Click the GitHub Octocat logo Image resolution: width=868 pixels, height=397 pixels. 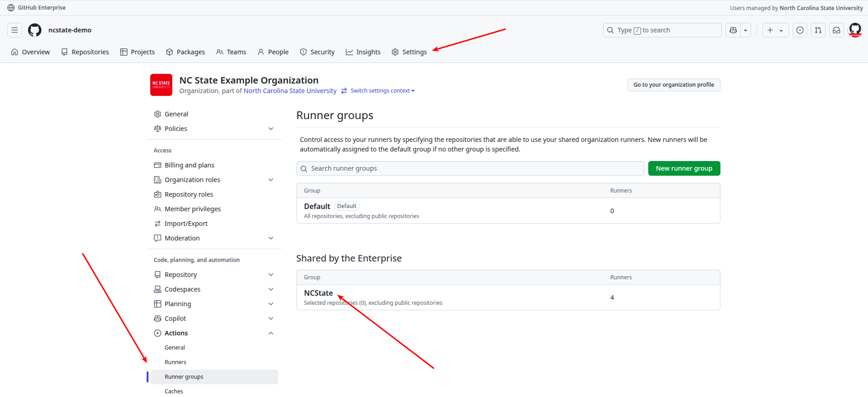(35, 30)
